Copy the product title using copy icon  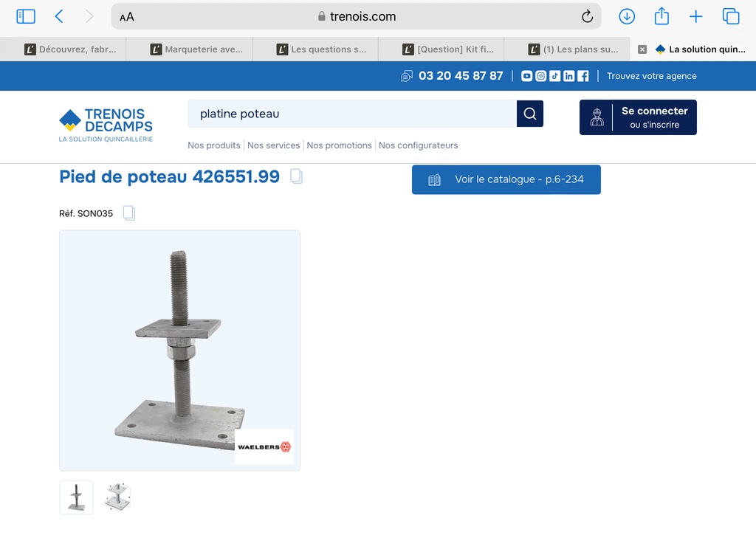[x=296, y=176]
